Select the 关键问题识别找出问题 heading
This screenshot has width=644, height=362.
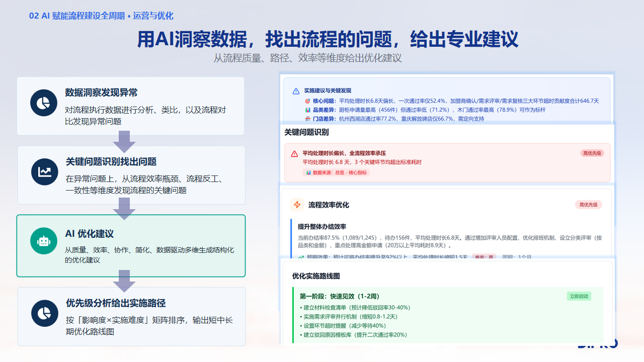pos(111,161)
